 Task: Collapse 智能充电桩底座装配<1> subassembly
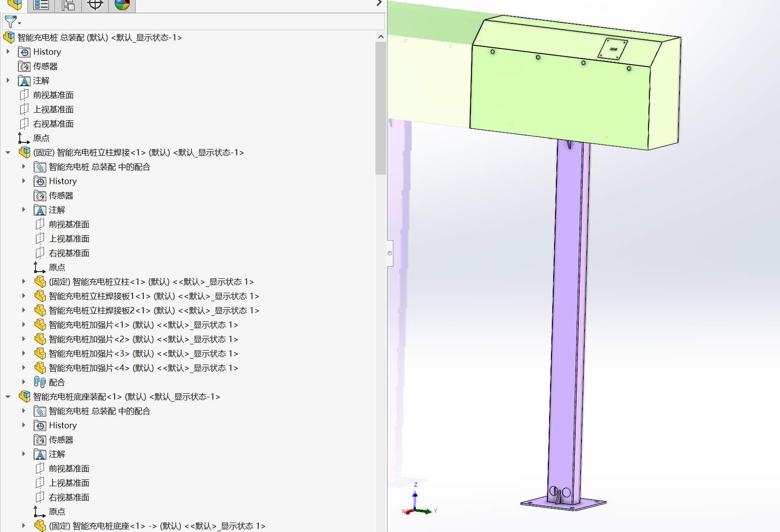(x=8, y=397)
